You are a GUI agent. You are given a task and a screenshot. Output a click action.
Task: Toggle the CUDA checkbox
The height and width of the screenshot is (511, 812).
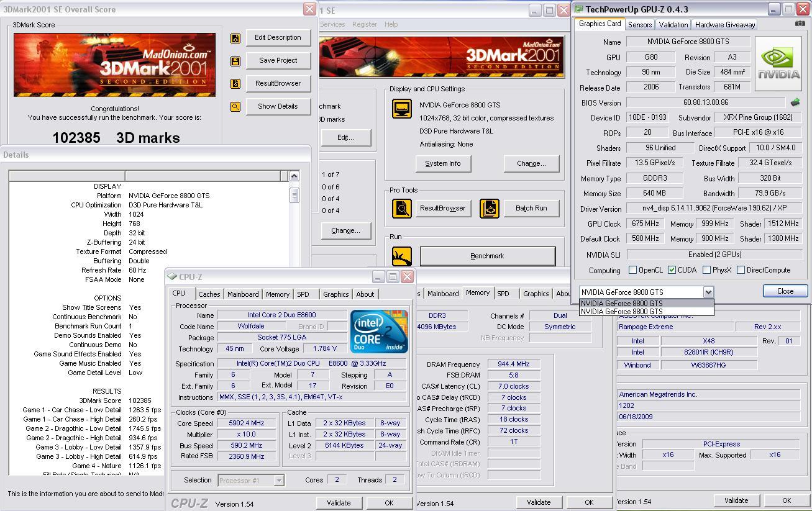pyautogui.click(x=672, y=270)
